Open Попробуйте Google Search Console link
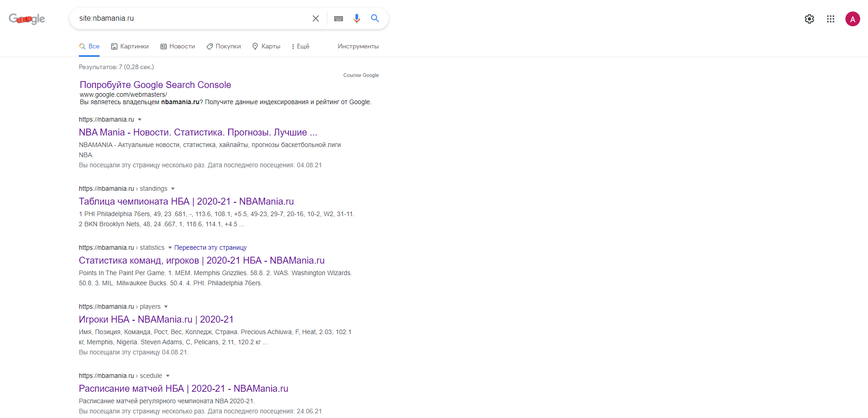Viewport: 868px width, 418px height. (x=155, y=85)
